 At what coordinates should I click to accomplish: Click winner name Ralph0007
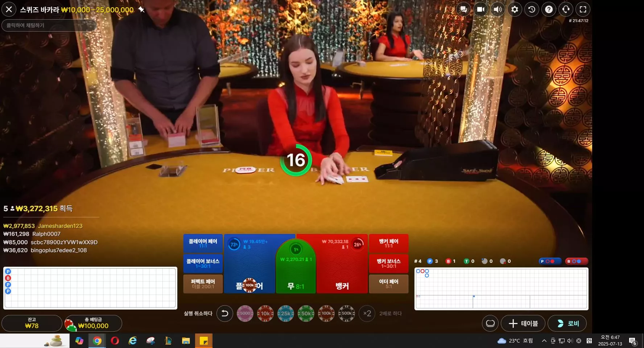click(x=46, y=234)
